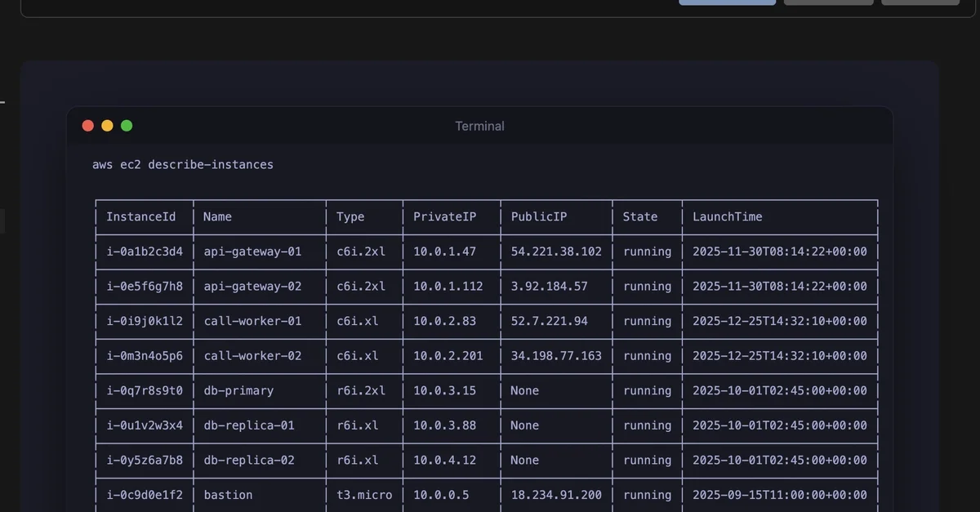
Task: Click the InstanceId column header
Action: (142, 216)
